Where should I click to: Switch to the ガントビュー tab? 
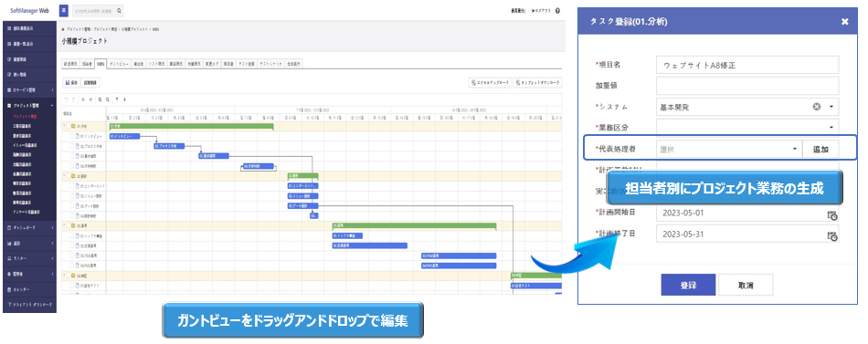119,64
